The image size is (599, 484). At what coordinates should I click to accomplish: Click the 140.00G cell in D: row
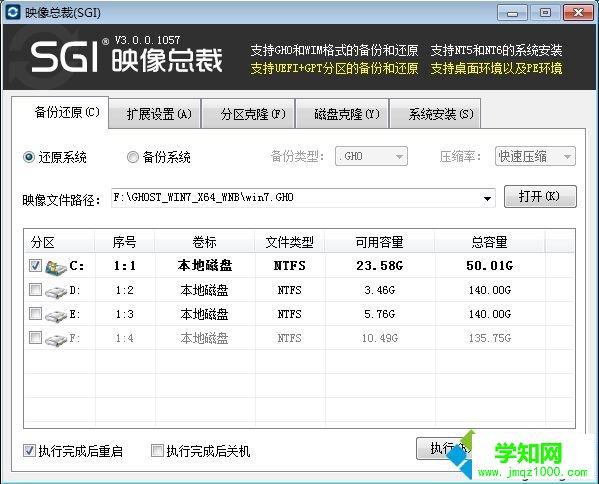coord(490,290)
